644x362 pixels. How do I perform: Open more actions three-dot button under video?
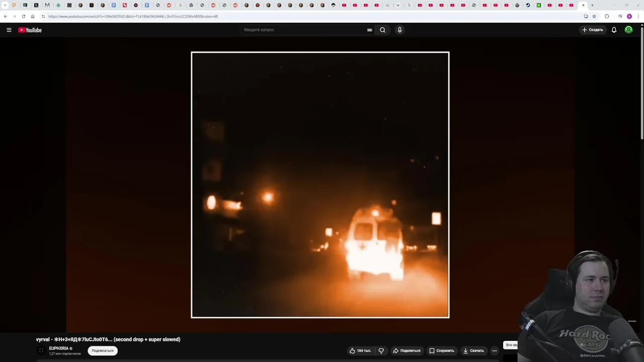(495, 351)
